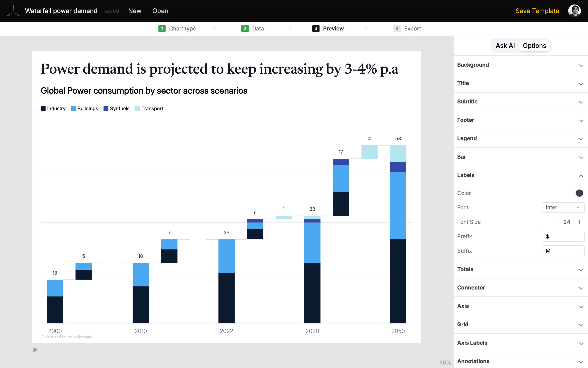Expand the Subtitle options section
588x368 pixels.
click(x=521, y=102)
